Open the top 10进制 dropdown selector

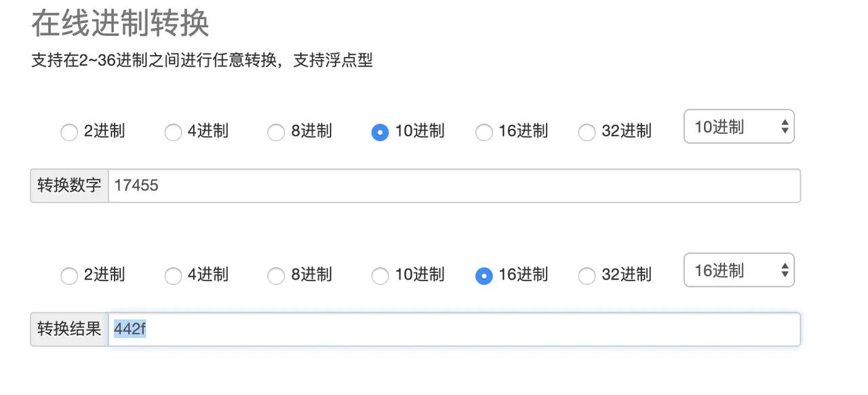738,126
